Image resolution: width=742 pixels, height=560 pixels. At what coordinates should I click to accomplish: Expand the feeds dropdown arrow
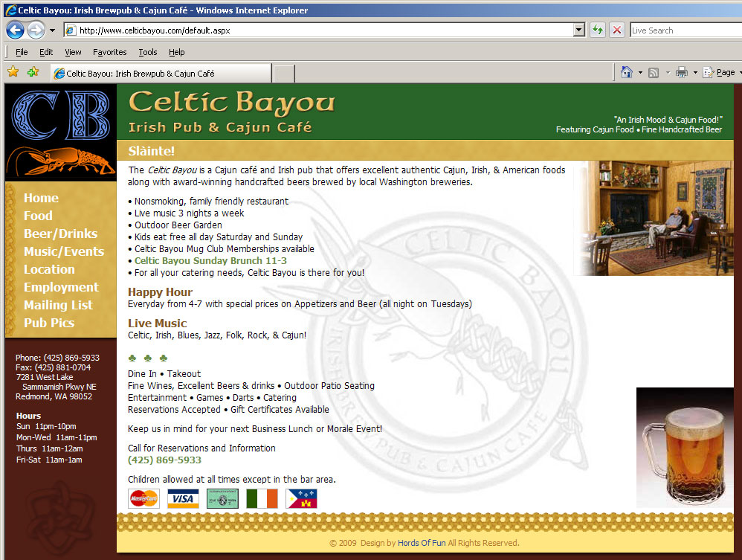pos(668,72)
